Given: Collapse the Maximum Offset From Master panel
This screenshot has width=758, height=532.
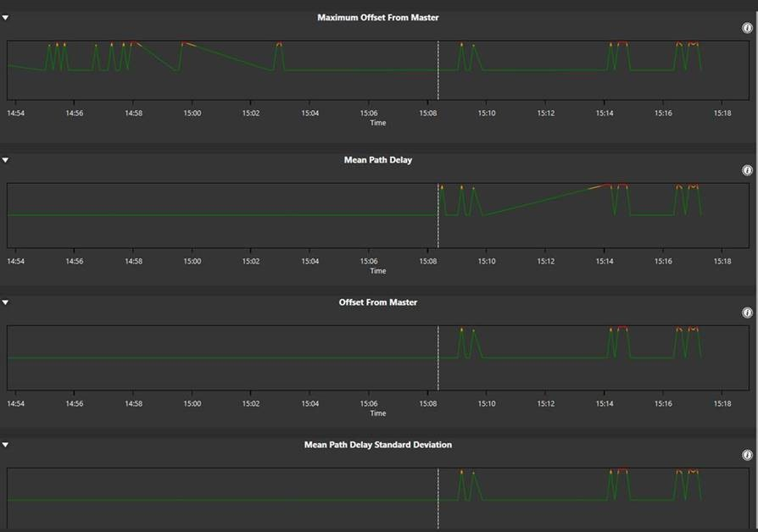Looking at the screenshot, I should [x=6, y=17].
